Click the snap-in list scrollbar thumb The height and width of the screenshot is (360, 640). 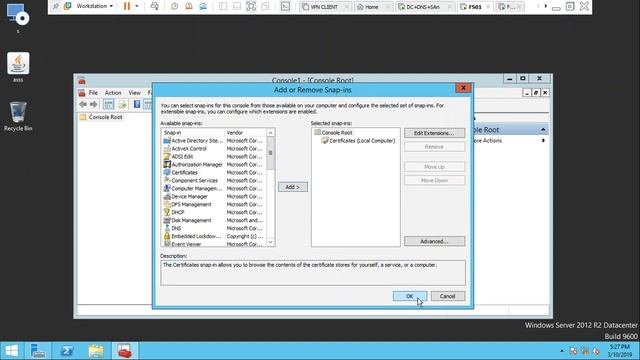coord(270,153)
